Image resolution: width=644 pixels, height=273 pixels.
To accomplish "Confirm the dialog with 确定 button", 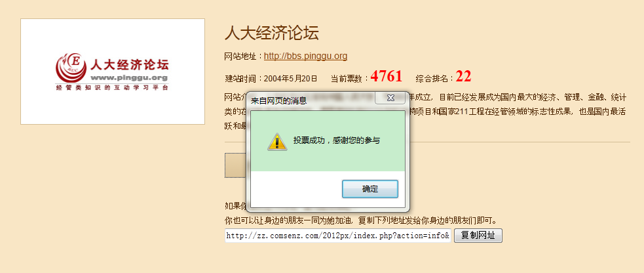I will [370, 189].
